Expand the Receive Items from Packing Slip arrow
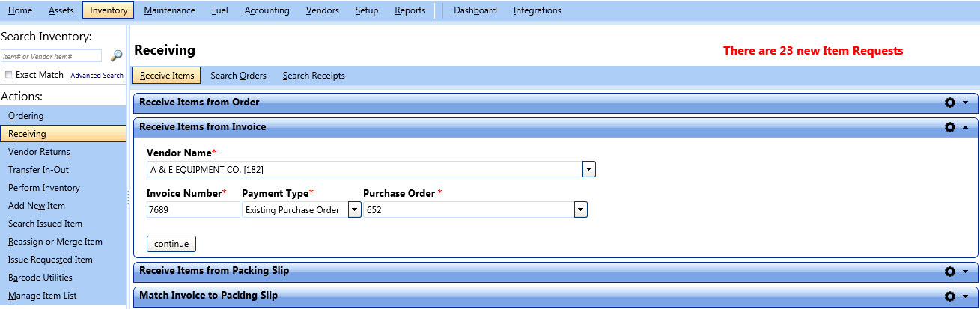The image size is (980, 309). (965, 272)
